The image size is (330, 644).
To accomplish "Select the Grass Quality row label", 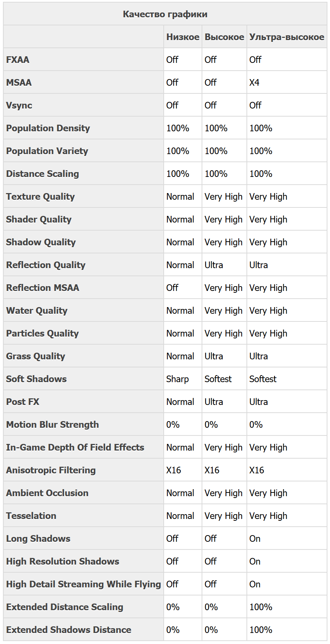I will [x=35, y=356].
